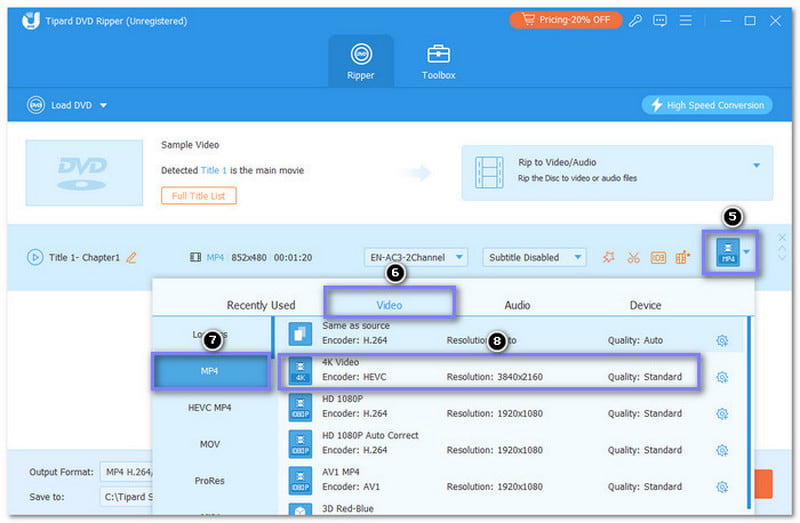Click the edit effects star-wand icon
This screenshot has width=800, height=523.
click(x=608, y=257)
